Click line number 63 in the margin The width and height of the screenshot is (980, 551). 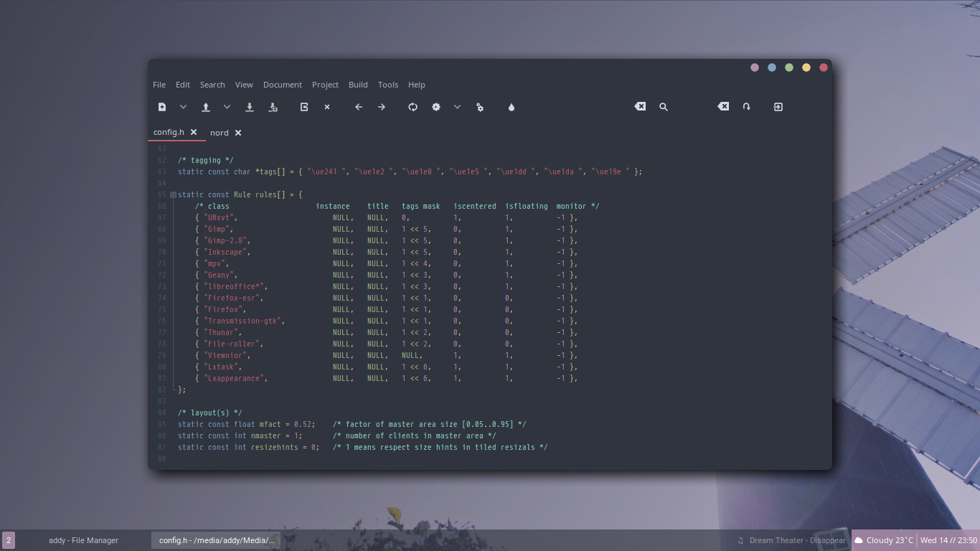(x=161, y=171)
